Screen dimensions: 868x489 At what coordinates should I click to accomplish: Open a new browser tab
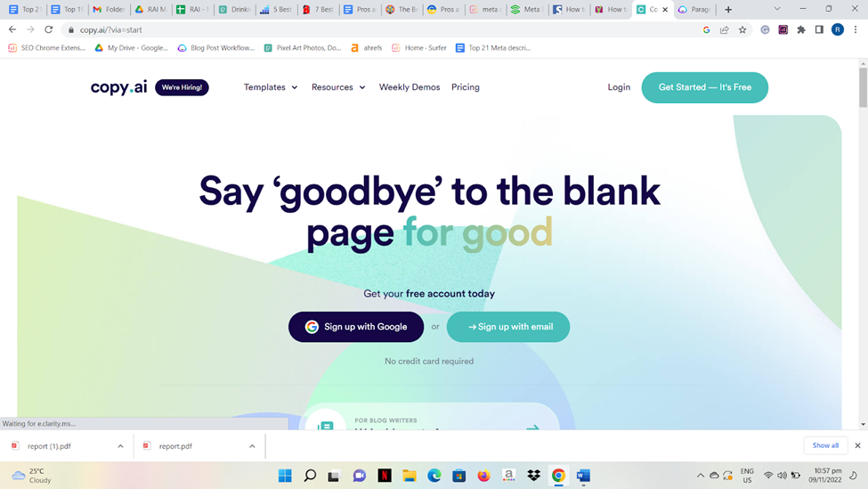728,10
